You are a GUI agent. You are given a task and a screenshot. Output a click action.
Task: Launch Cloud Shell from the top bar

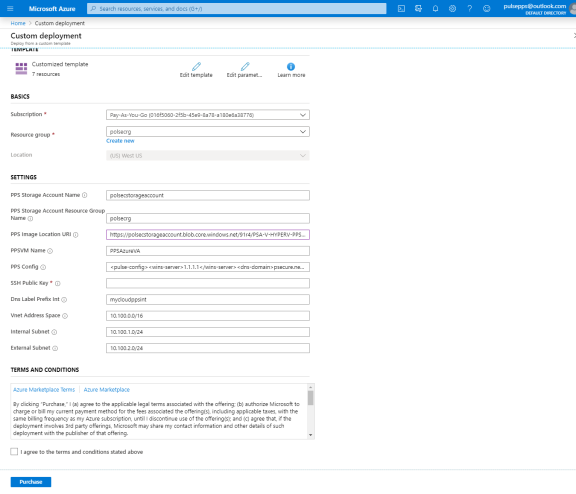tap(401, 8)
